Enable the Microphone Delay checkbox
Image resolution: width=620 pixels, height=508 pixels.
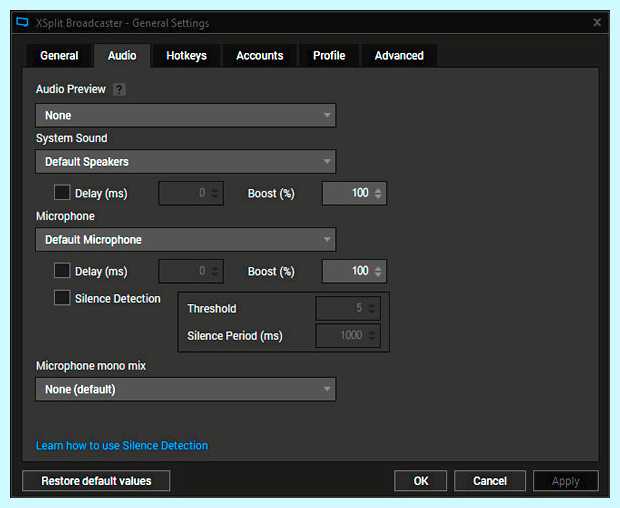click(62, 271)
